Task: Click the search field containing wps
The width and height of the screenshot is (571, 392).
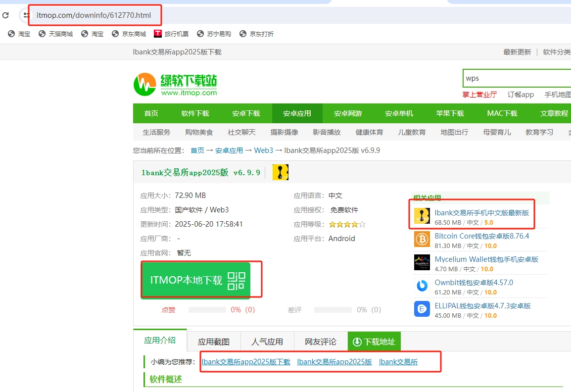Action: pos(515,78)
